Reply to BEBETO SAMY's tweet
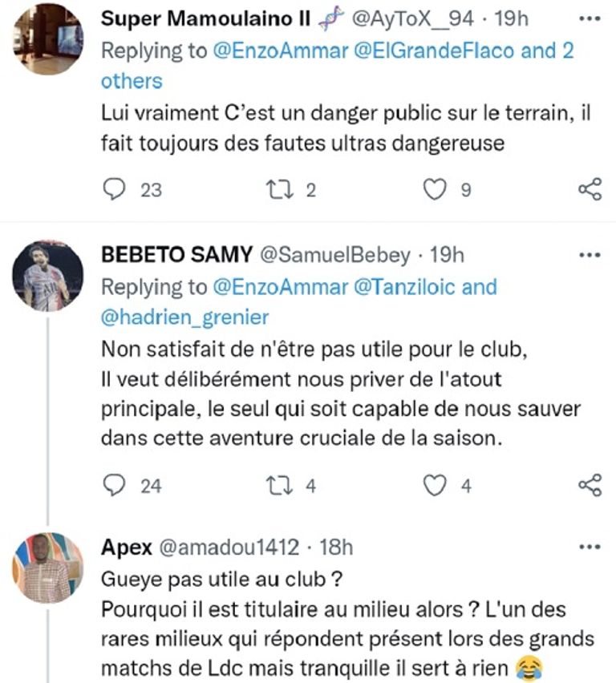Viewport: 616px width, 683px height. point(117,484)
